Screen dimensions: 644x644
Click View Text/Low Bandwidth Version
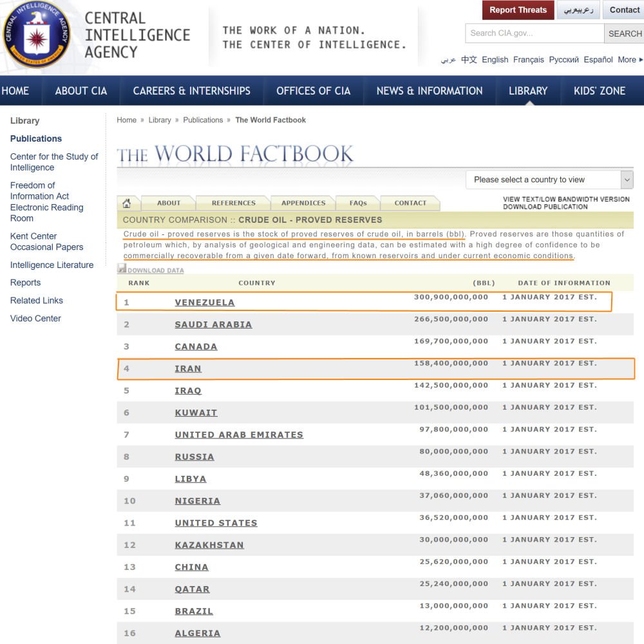pyautogui.click(x=566, y=199)
